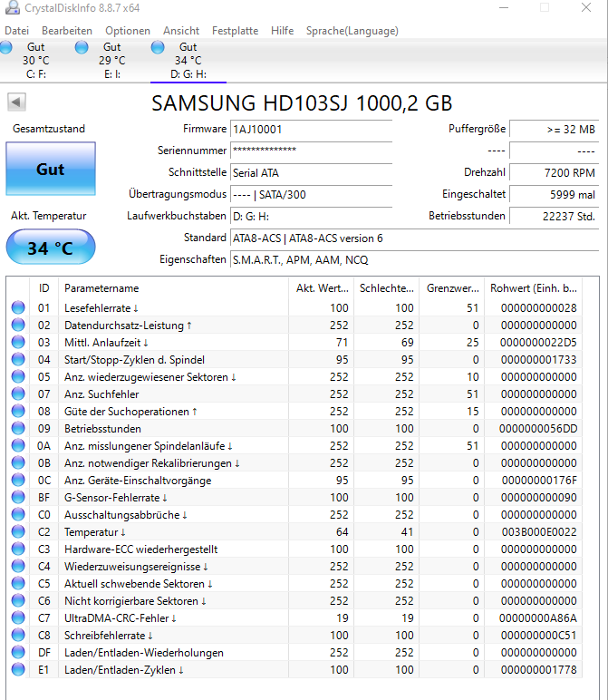Click status icon of wiederzugewiesener Sektoren row
This screenshot has height=700, width=608.
[18, 376]
